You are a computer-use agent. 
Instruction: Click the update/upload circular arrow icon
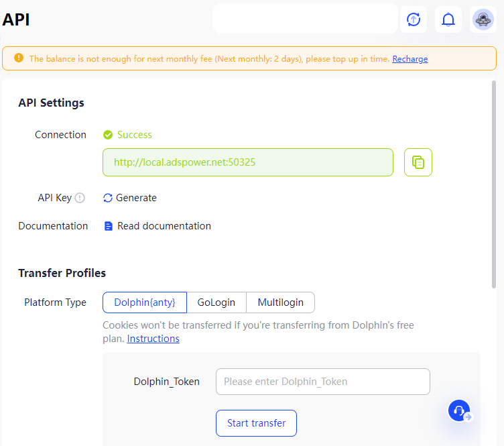pos(414,19)
